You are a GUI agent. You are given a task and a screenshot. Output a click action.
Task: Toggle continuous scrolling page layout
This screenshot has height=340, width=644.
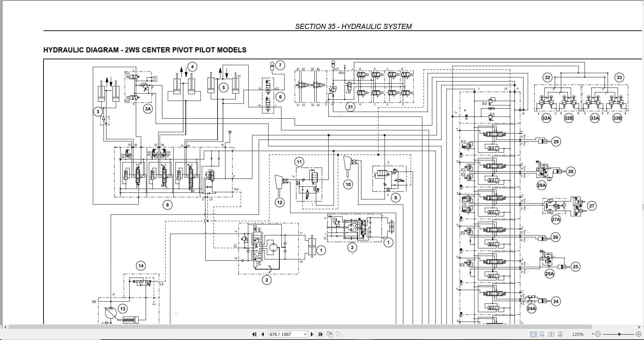click(x=542, y=334)
